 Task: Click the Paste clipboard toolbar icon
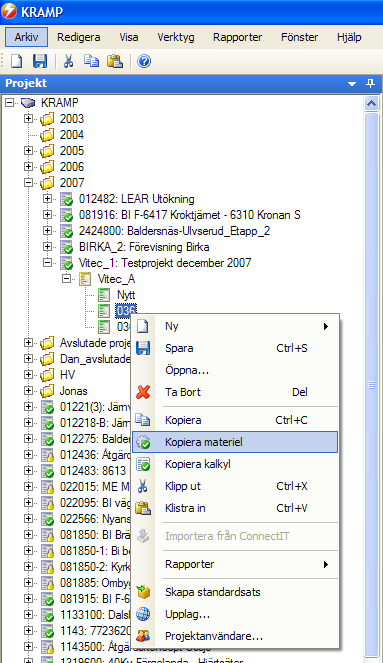(115, 61)
